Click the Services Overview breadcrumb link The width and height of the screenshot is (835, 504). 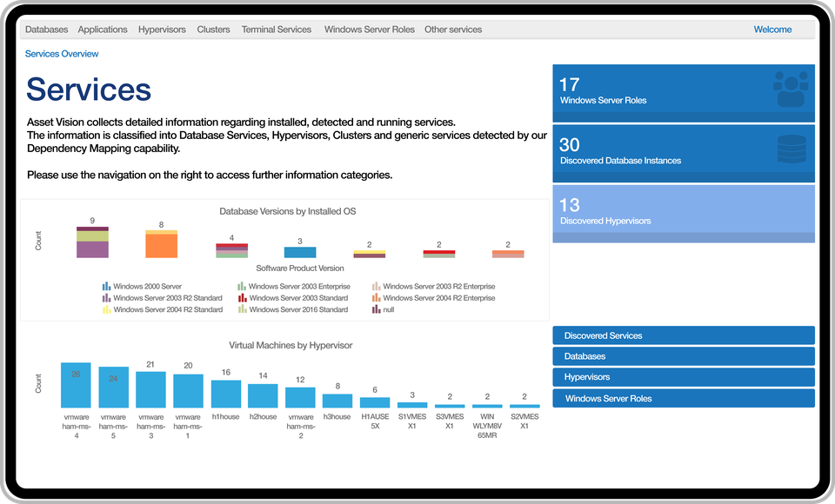point(62,54)
